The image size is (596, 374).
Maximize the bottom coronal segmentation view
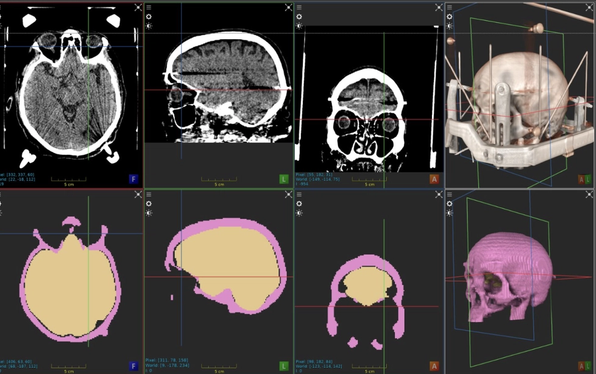coord(439,194)
